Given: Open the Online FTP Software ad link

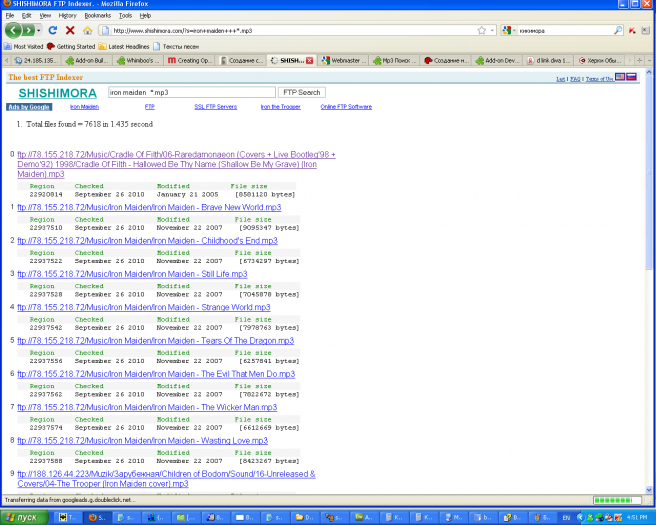Looking at the screenshot, I should pos(346,107).
